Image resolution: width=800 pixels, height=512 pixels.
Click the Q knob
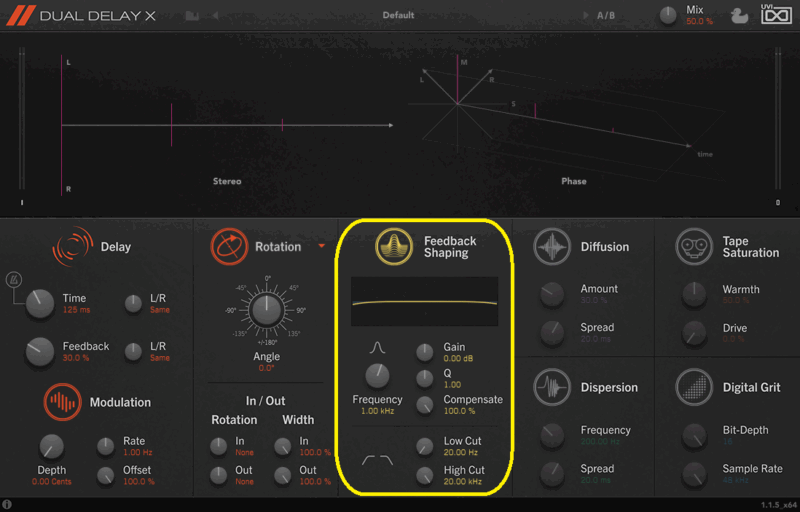(424, 378)
